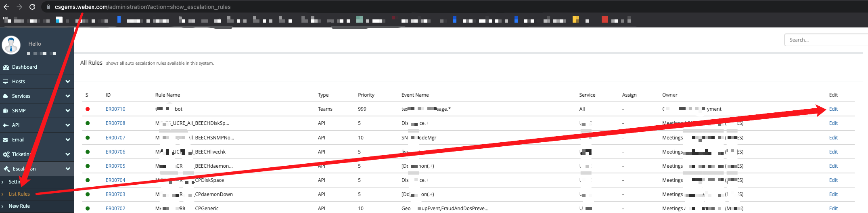Image resolution: width=868 pixels, height=213 pixels.
Task: Click the green status dot for ER00708
Action: (88, 123)
